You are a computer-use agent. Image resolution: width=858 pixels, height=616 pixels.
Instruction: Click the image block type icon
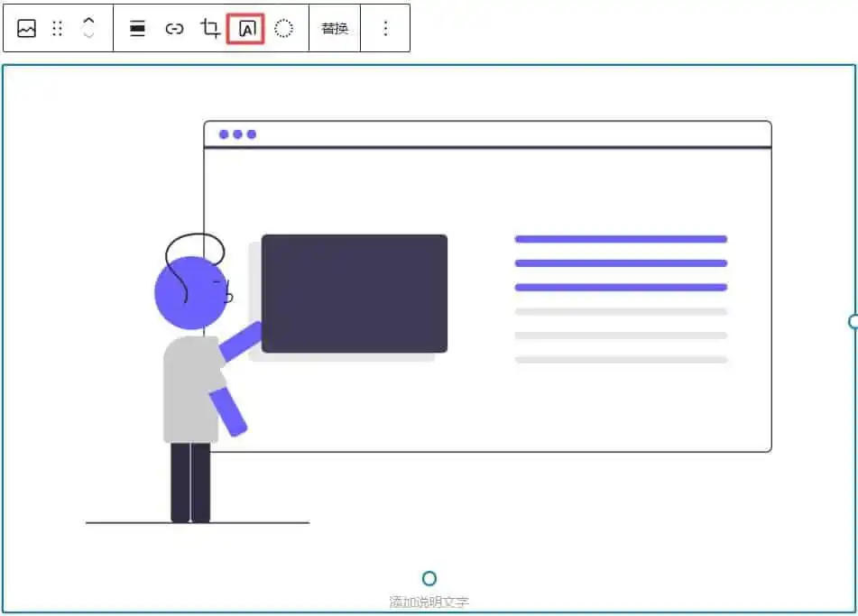coord(26,29)
